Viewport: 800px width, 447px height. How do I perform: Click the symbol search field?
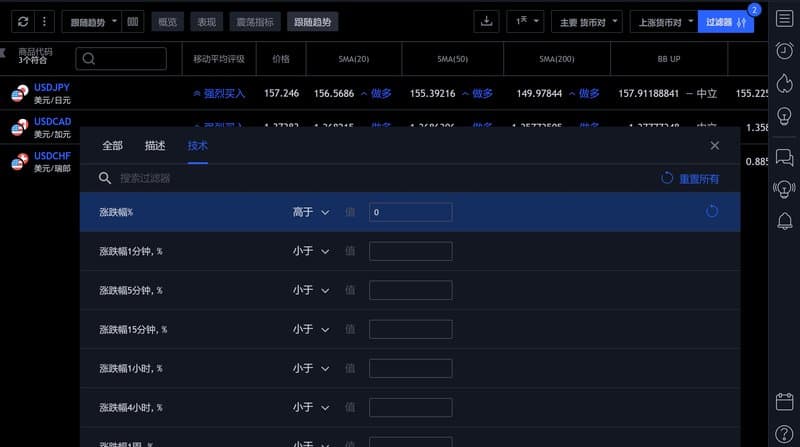121,59
